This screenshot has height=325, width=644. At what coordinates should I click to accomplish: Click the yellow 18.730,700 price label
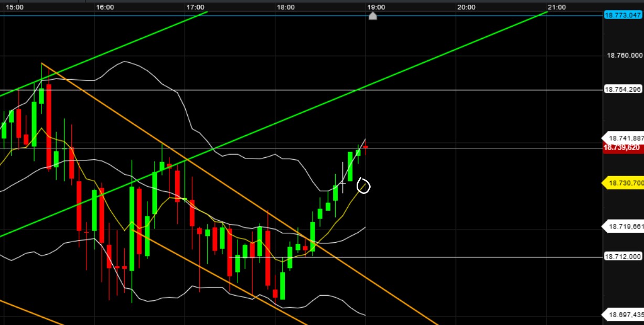pos(623,183)
